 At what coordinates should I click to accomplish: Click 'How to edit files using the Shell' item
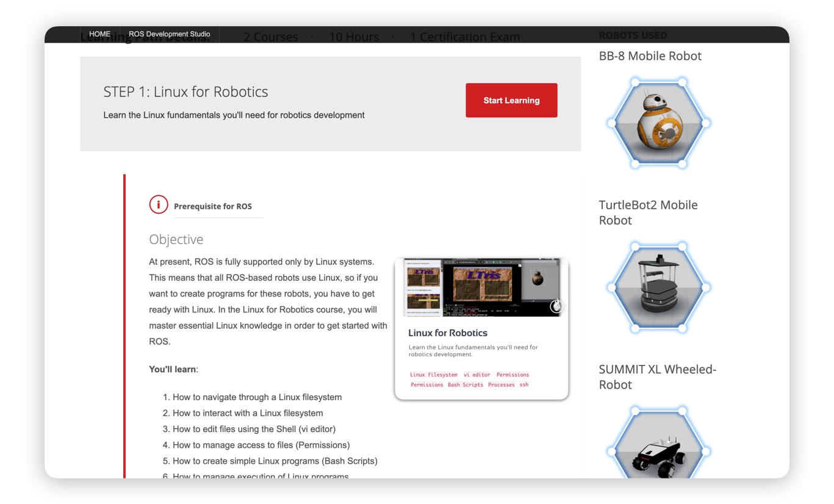tap(254, 429)
